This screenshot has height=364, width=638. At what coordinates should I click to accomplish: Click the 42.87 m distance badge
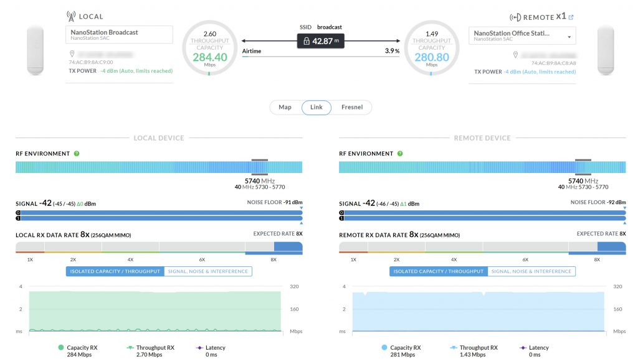point(321,41)
